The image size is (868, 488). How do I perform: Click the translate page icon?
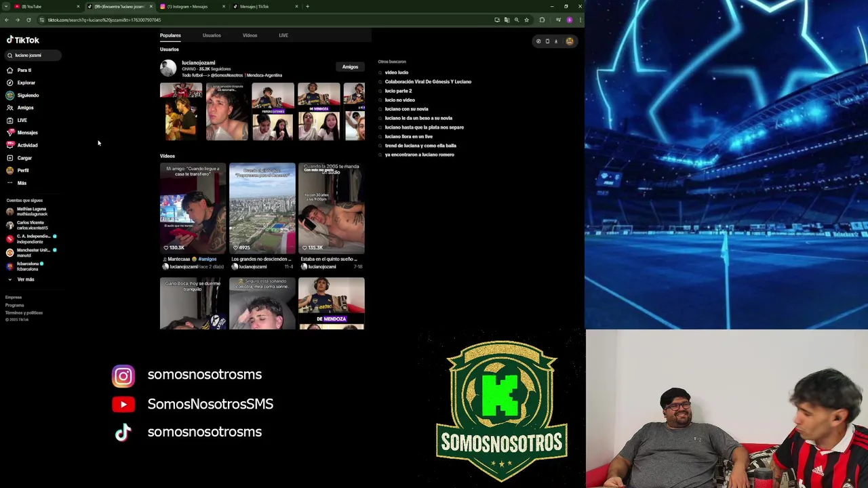coord(507,20)
